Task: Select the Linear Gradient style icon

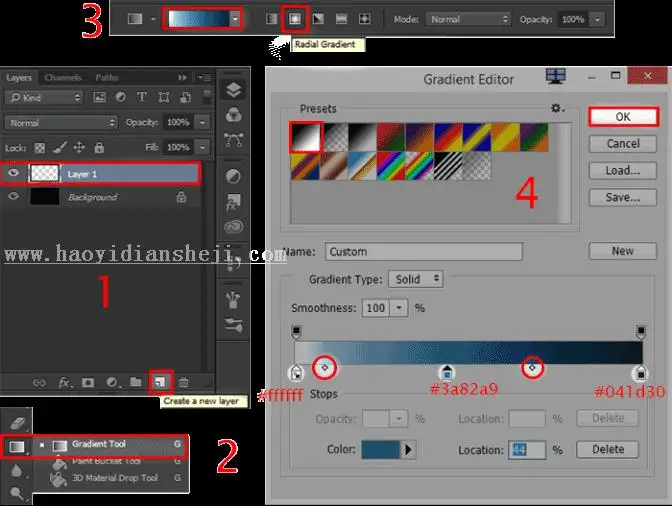Action: (x=271, y=19)
